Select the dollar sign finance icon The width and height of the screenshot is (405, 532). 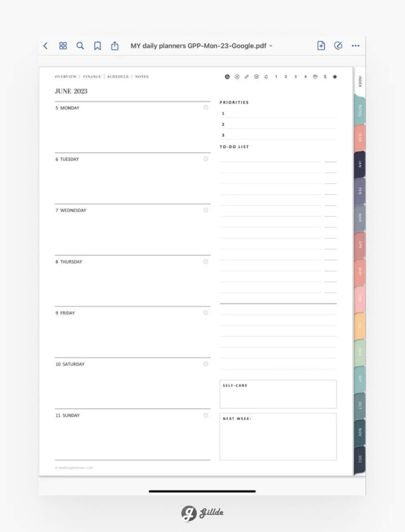(325, 77)
